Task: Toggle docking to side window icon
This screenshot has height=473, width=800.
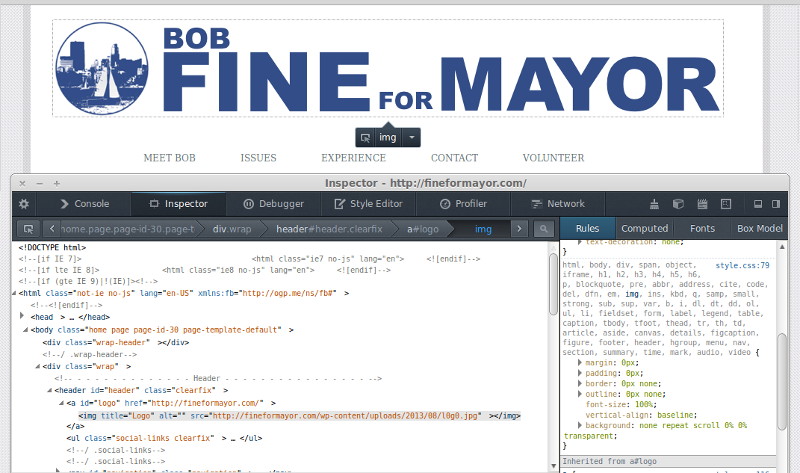Action: (776, 204)
